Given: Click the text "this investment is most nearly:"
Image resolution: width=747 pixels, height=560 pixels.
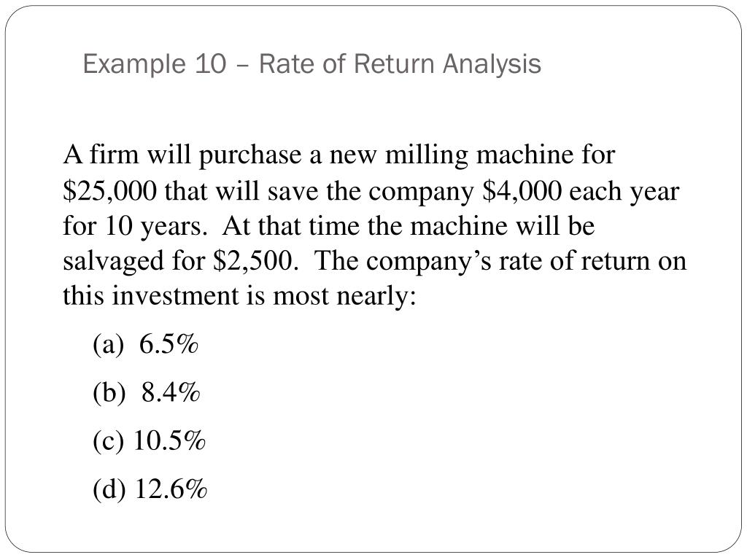Looking at the screenshot, I should click(239, 296).
